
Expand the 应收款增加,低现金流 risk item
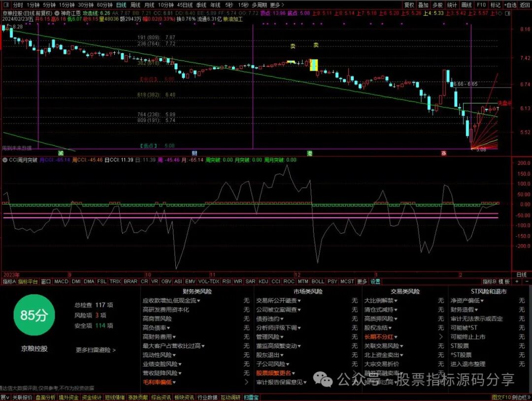[x=171, y=301]
